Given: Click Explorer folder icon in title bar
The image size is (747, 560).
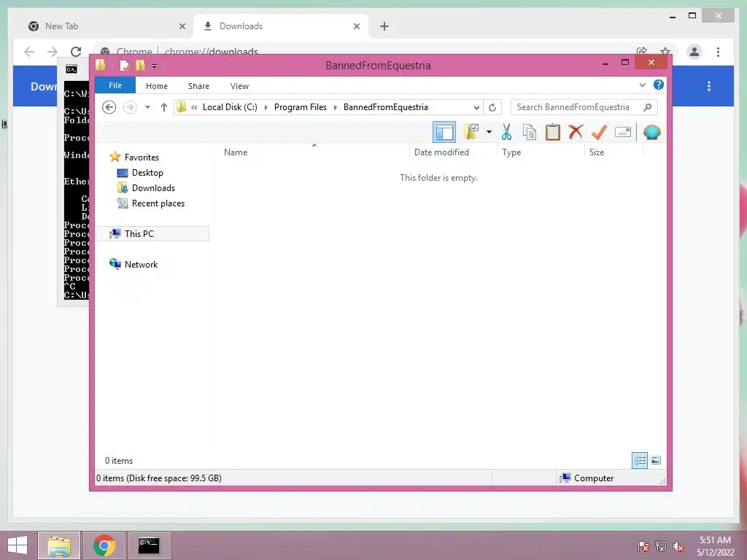Looking at the screenshot, I should (101, 65).
